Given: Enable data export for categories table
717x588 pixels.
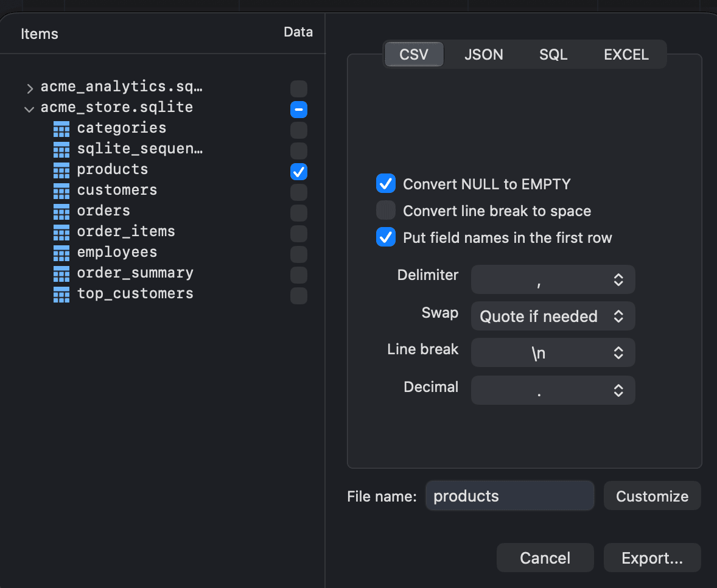Looking at the screenshot, I should pyautogui.click(x=299, y=130).
